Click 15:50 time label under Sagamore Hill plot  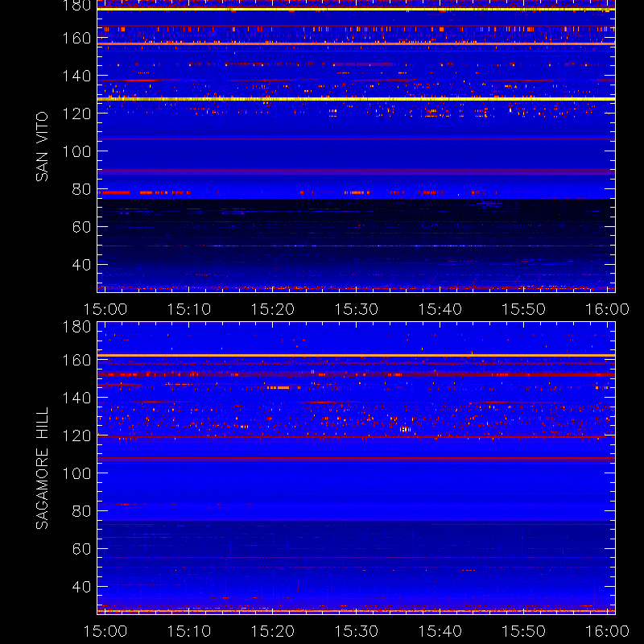click(524, 631)
